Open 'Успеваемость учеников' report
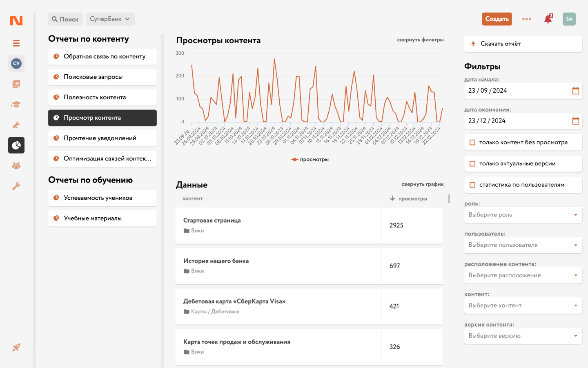This screenshot has height=368, width=588. [x=102, y=198]
